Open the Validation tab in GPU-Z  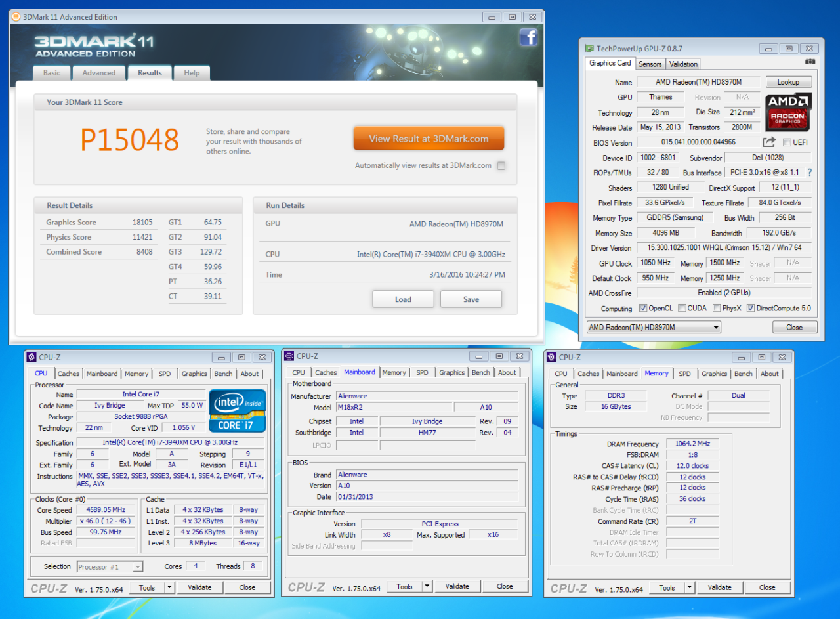684,64
